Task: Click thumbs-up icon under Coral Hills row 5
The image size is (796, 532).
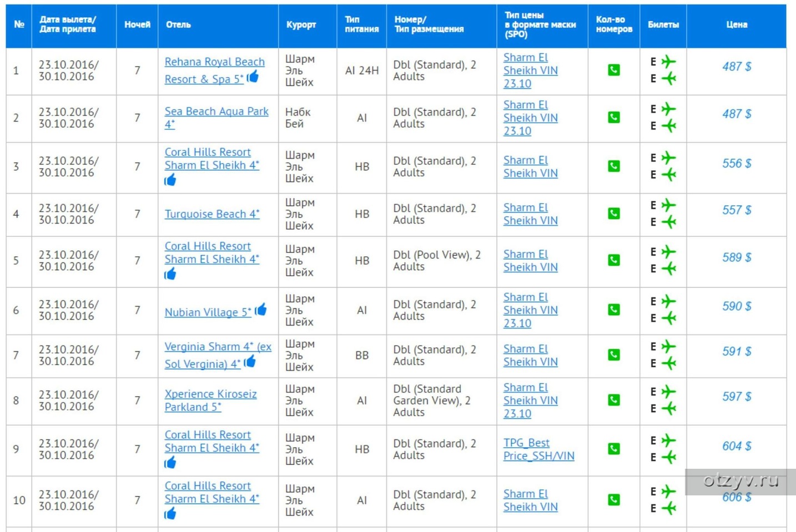Action: [170, 273]
